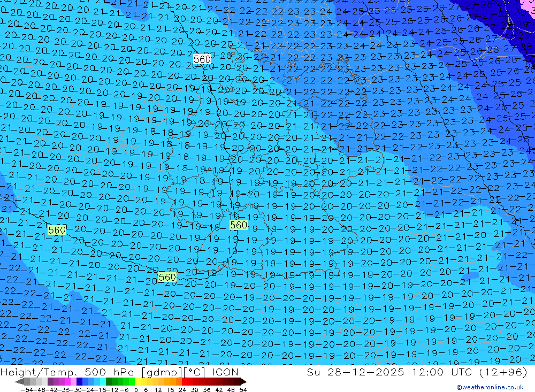Click the ICON model name in title
Screen dimensions: 535x392
225,372
